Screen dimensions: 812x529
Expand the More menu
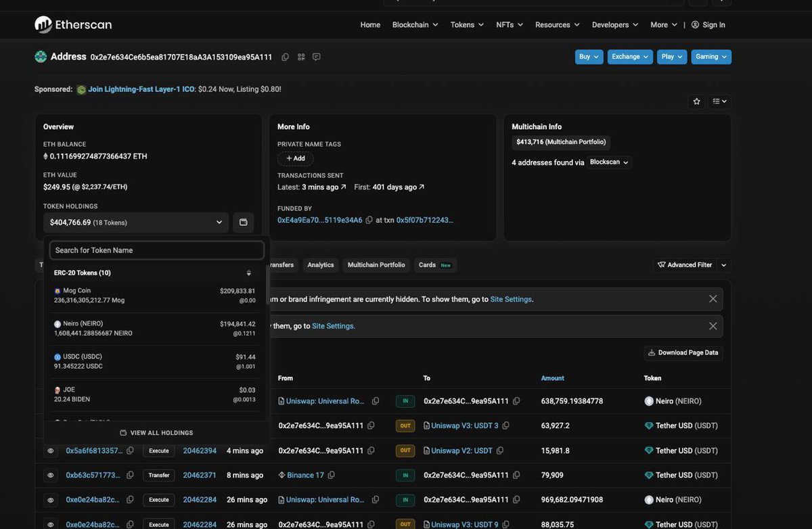coord(664,25)
